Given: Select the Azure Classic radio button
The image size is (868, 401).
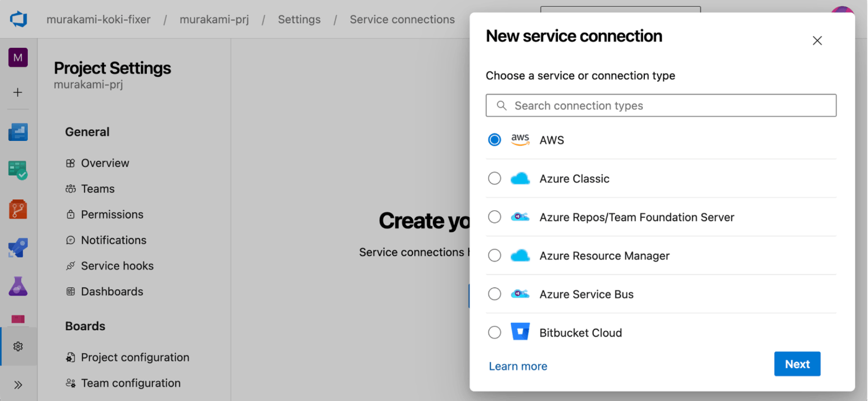Looking at the screenshot, I should coord(494,179).
